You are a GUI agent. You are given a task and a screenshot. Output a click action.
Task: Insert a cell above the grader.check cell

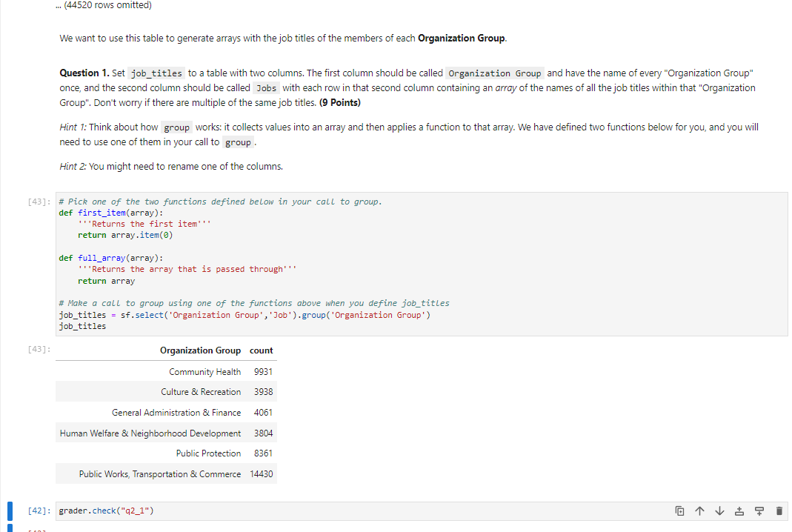(x=739, y=511)
